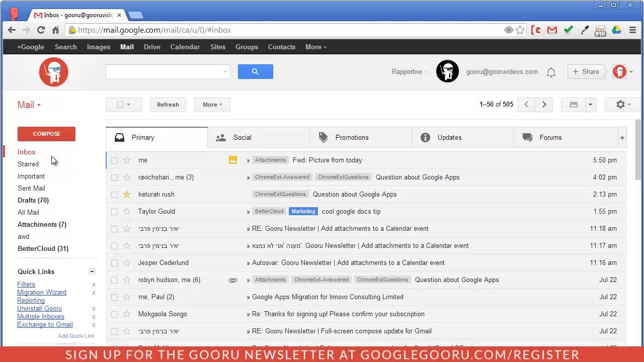Click the green checkmark extension icon

click(x=569, y=30)
